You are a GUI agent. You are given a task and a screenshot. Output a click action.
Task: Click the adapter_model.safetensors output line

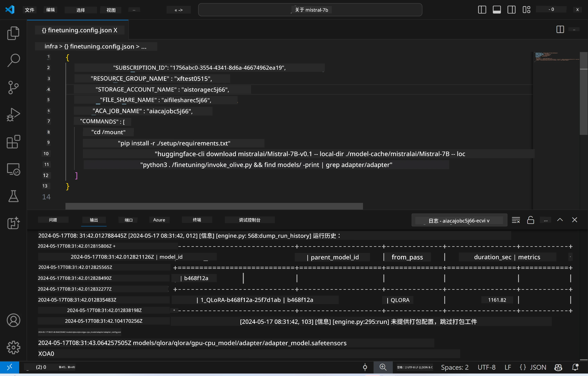point(236,343)
